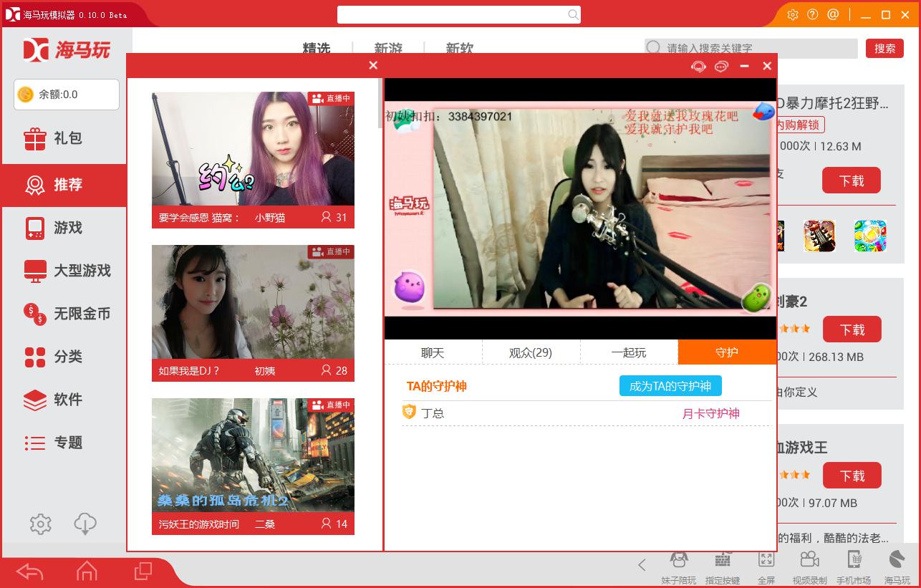Viewport: 921px width, 588px height.
Task: Click the @ contact icon
Action: coord(833,14)
